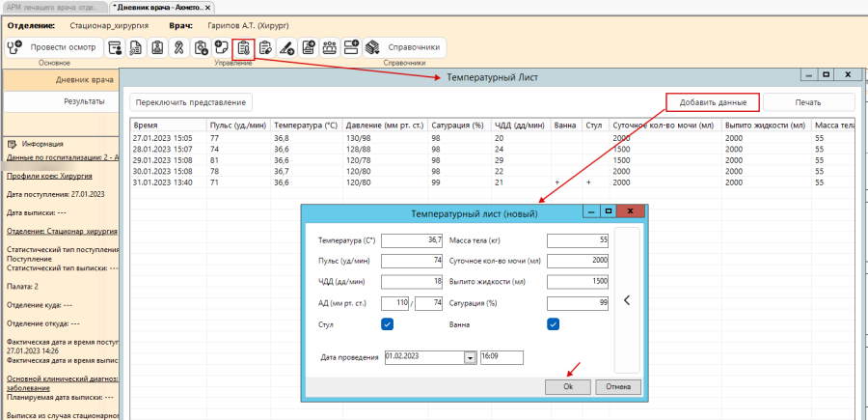Open the Данные по госпитализации link
The width and height of the screenshot is (868, 420).
coord(63,158)
